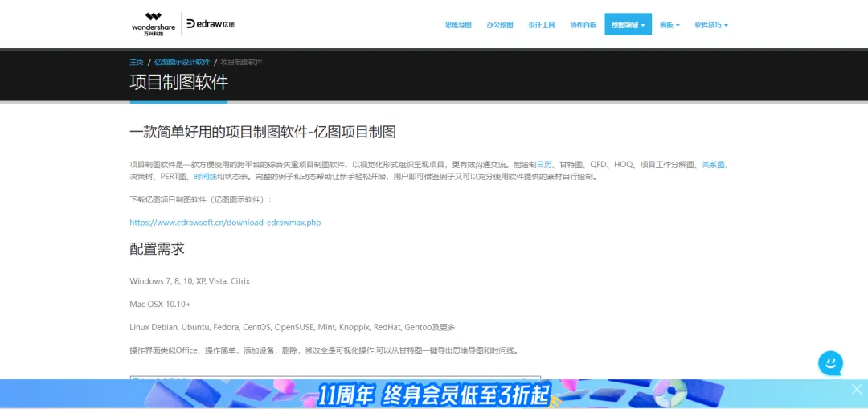Click the Linux Debian, Ubuntu distributions line
868x409 pixels.
click(x=293, y=327)
